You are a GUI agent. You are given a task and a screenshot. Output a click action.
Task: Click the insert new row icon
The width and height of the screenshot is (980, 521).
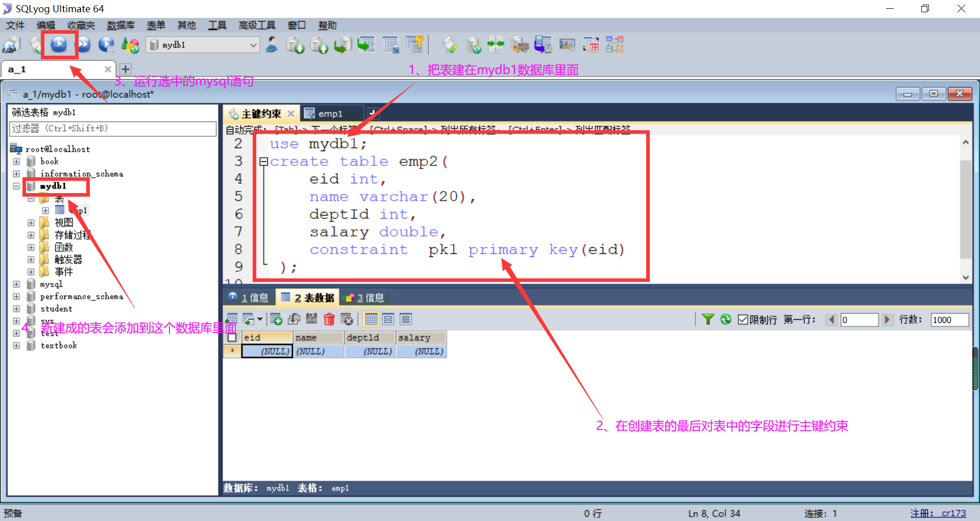(x=276, y=319)
